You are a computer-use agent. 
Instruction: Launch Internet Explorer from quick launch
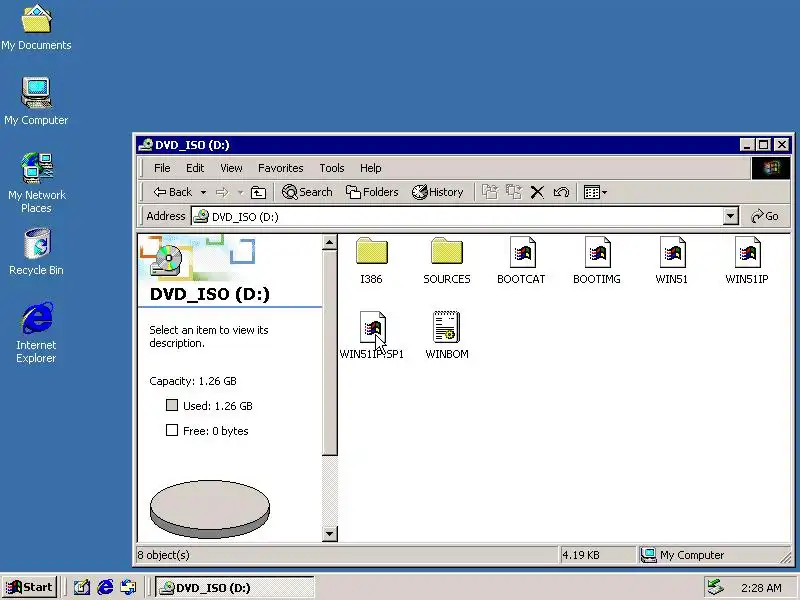pyautogui.click(x=105, y=587)
